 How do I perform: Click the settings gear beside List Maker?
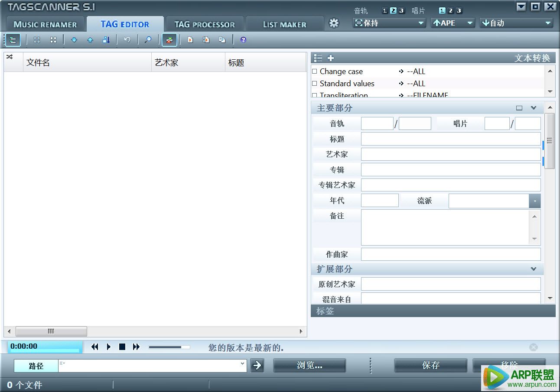point(334,24)
